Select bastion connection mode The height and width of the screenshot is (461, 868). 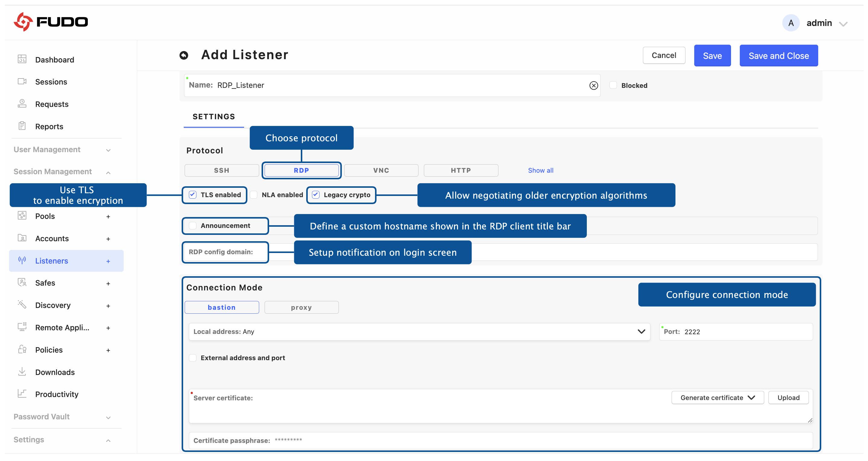(x=222, y=307)
